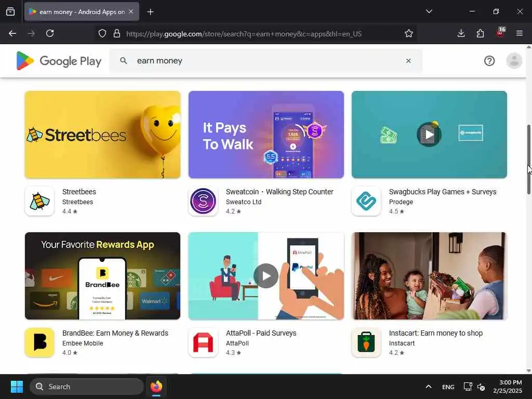Open the clock showing 3:00 PM
The height and width of the screenshot is (399, 532).
click(508, 387)
